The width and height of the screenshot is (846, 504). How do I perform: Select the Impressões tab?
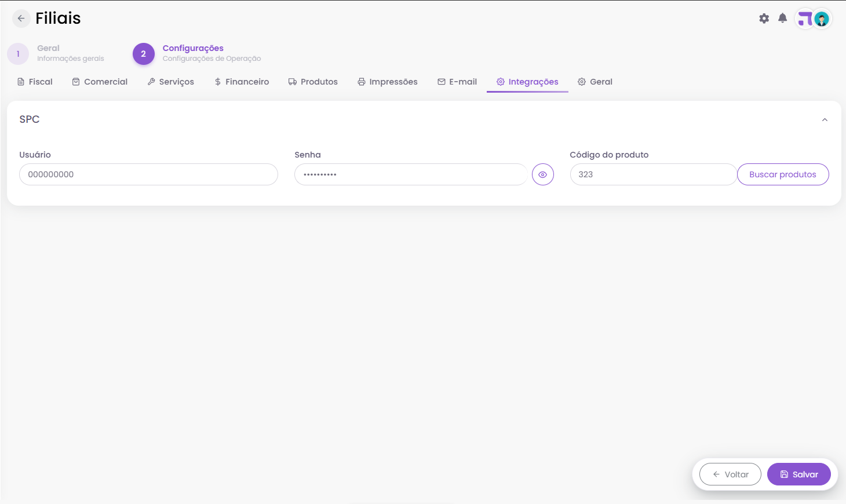pyautogui.click(x=388, y=82)
